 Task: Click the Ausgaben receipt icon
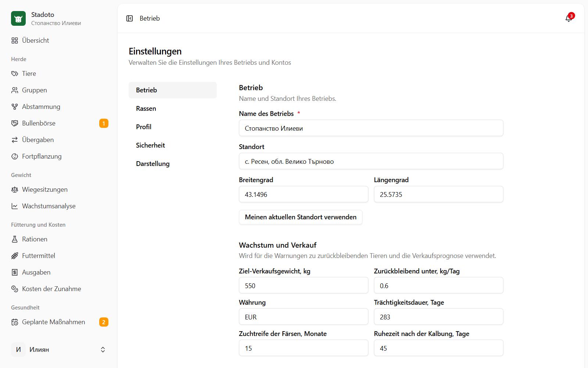coord(15,272)
